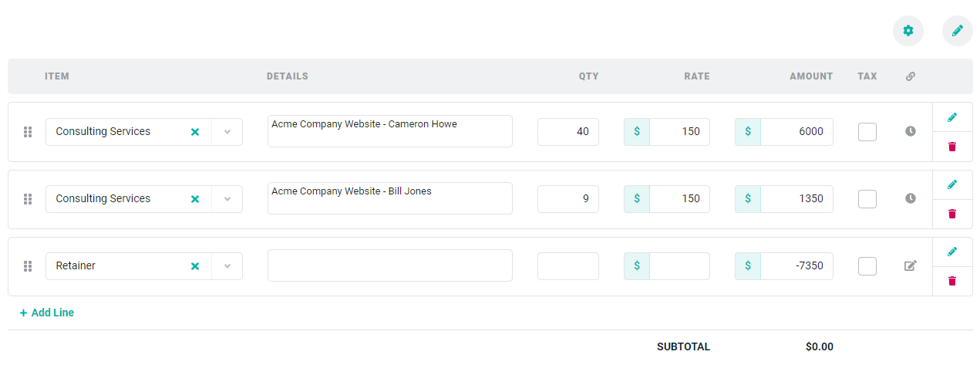Enable tax on Cameron Howe line
Image resolution: width=980 pixels, height=365 pixels.
click(867, 132)
